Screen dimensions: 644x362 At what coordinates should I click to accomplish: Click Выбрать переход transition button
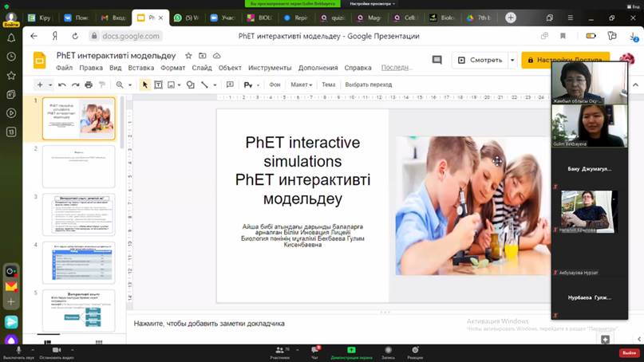[x=369, y=85]
